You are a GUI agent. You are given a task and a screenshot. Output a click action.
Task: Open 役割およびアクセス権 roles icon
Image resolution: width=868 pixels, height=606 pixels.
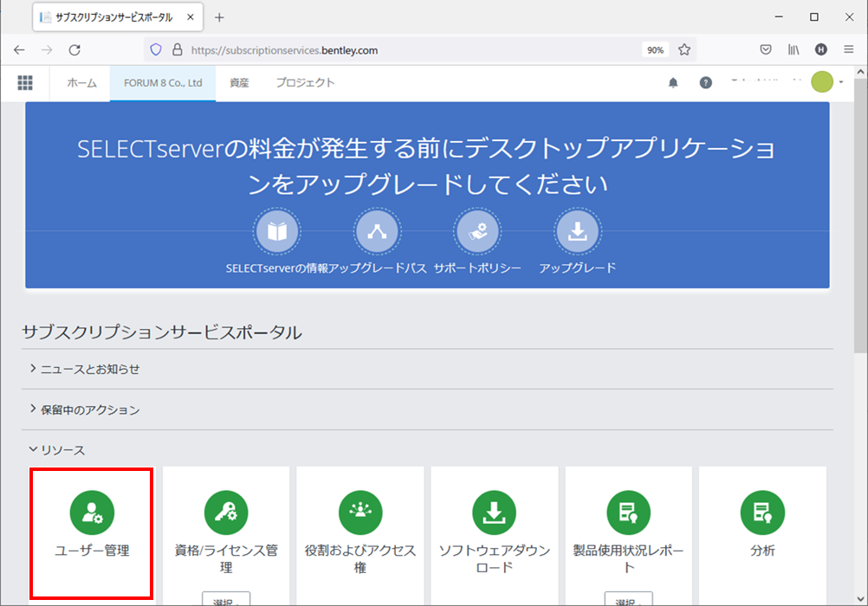(x=360, y=513)
